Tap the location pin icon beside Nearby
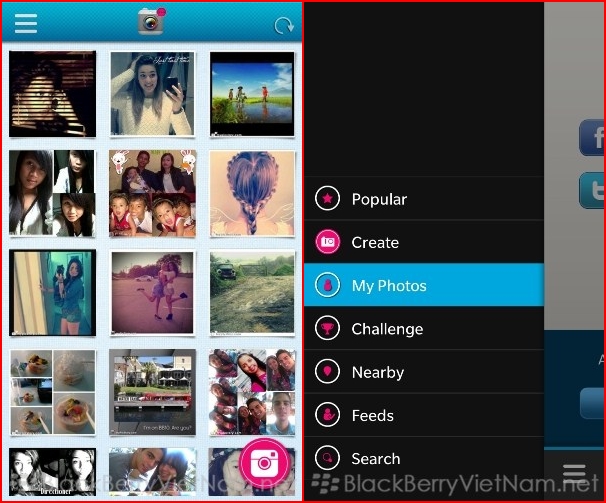 [x=327, y=372]
